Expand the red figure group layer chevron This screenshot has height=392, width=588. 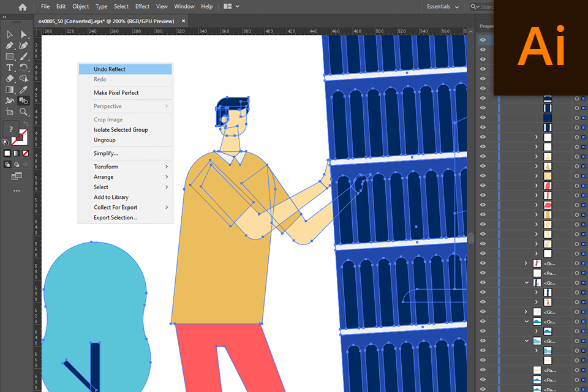coord(526,263)
